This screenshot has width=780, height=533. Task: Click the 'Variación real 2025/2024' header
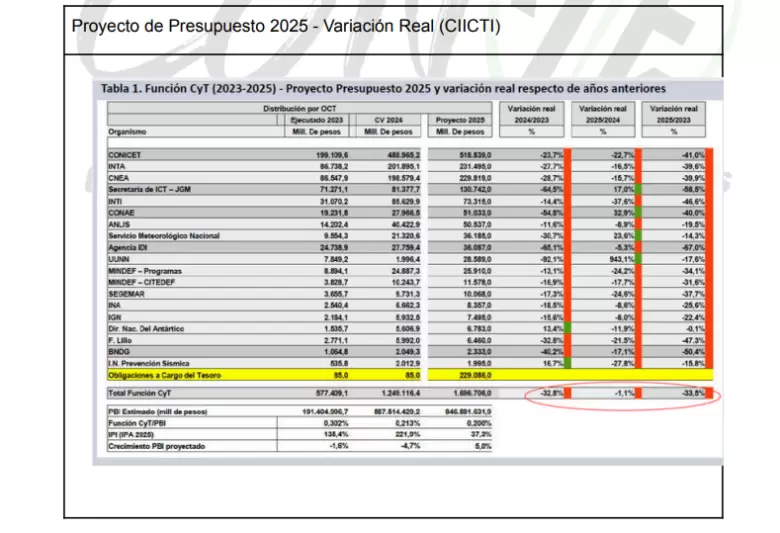(x=602, y=114)
